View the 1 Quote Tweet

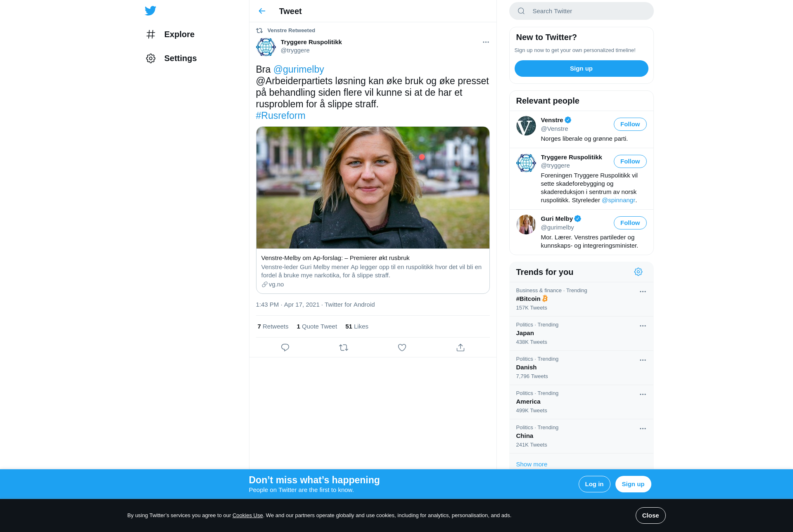pyautogui.click(x=317, y=326)
